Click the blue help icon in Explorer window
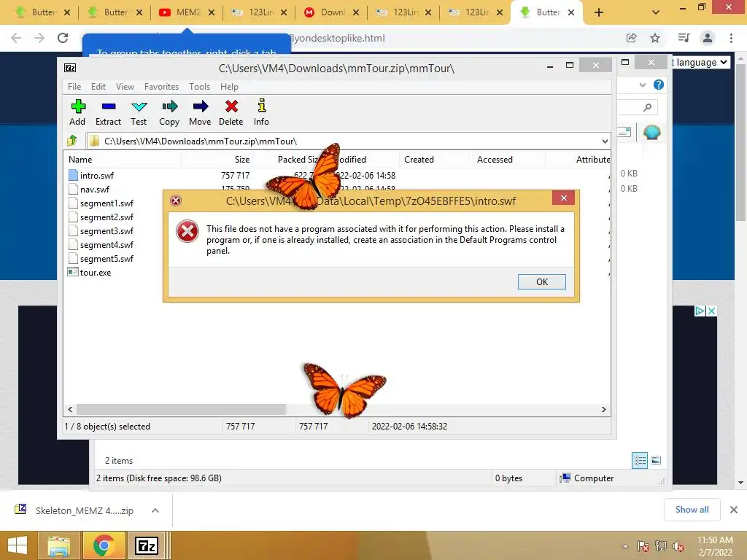The height and width of the screenshot is (560, 747). (x=659, y=85)
